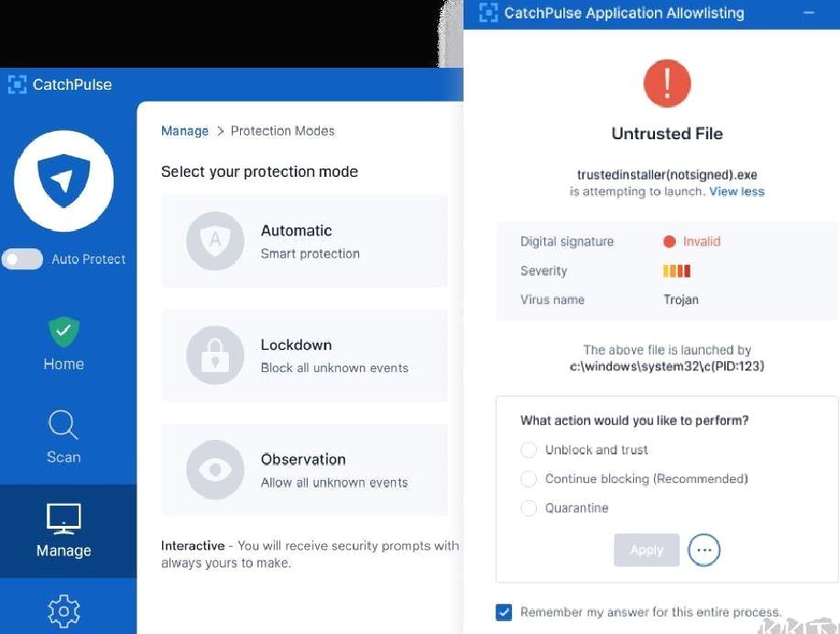Click the CatchPulse title text in main window

click(72, 84)
